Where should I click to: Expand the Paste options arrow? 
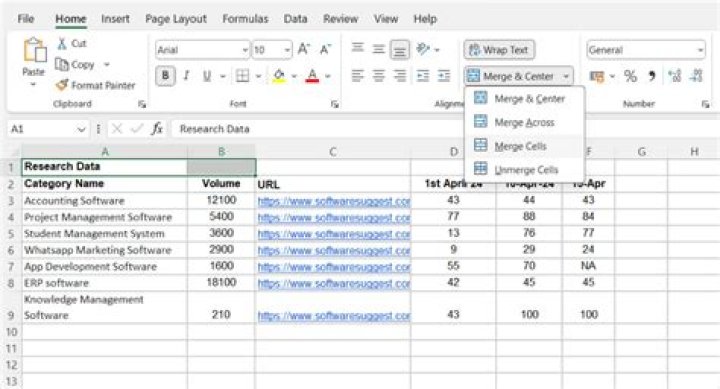tap(34, 85)
